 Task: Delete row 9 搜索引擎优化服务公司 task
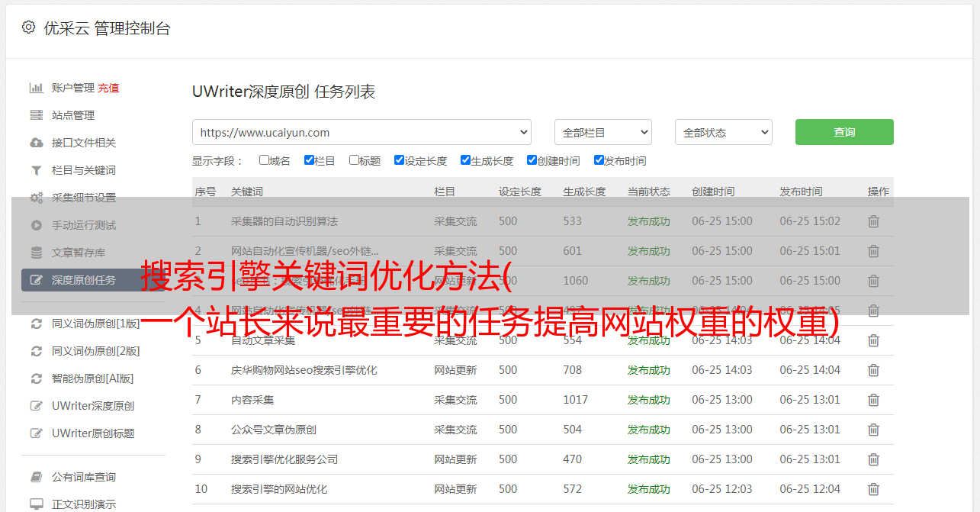pos(874,459)
